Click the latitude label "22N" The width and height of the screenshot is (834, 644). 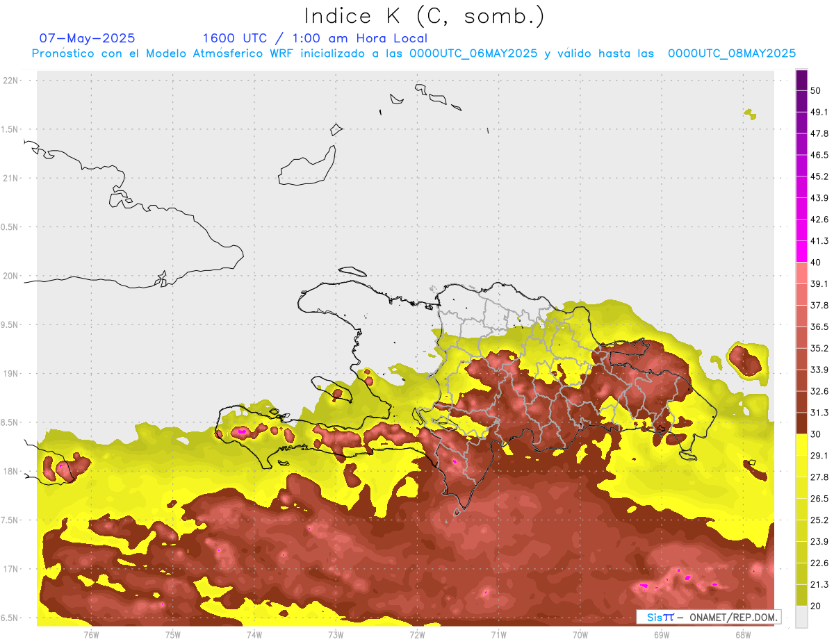pyautogui.click(x=10, y=80)
